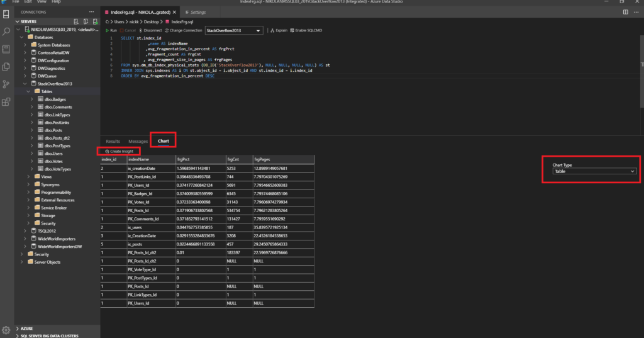The image size is (644, 338).
Task: Click Create Insight button
Action: 119,151
